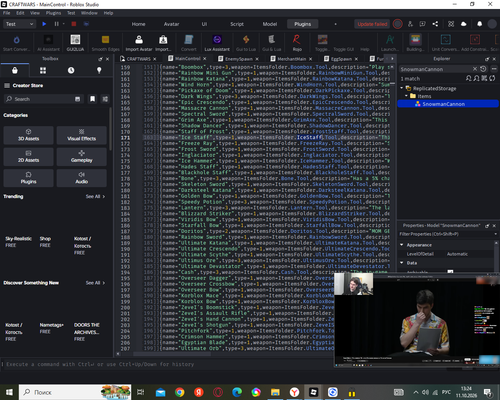500x400 pixels.
Task: Open the Toolbox recent clock tab
Action: click(71, 70)
